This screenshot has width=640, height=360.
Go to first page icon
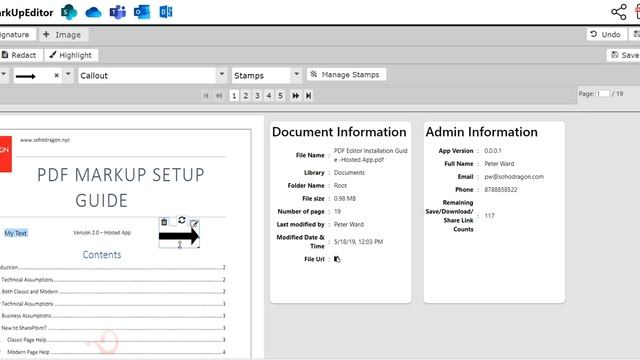pyautogui.click(x=206, y=96)
